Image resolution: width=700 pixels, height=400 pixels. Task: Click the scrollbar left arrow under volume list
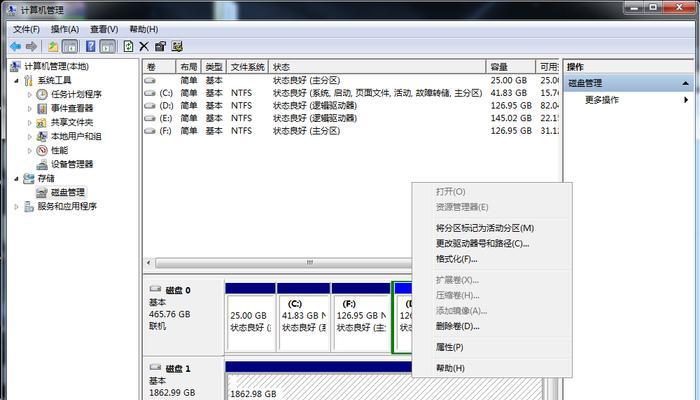(x=149, y=262)
